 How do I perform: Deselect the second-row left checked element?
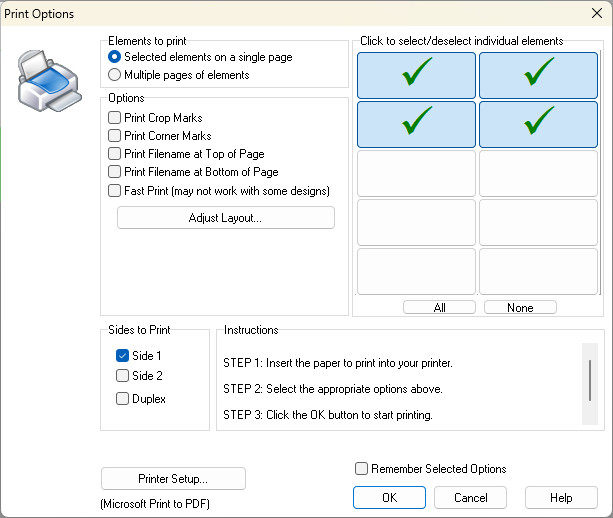pos(416,125)
